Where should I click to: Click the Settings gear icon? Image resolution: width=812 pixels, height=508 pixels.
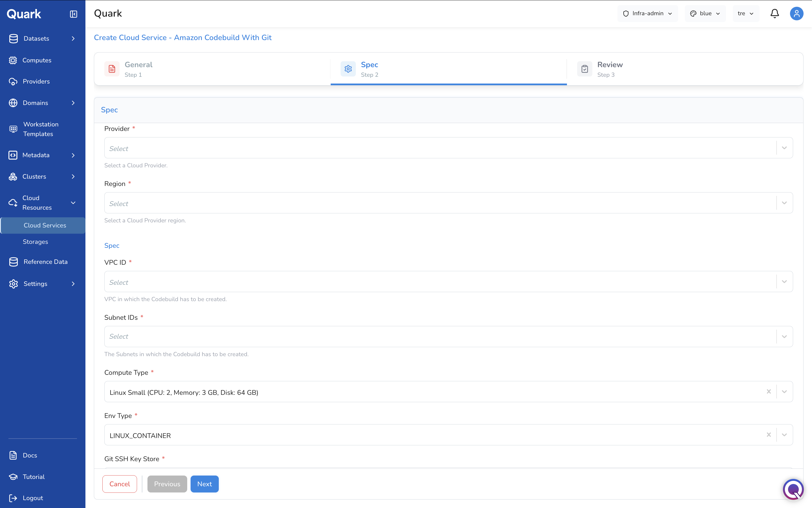pos(14,284)
